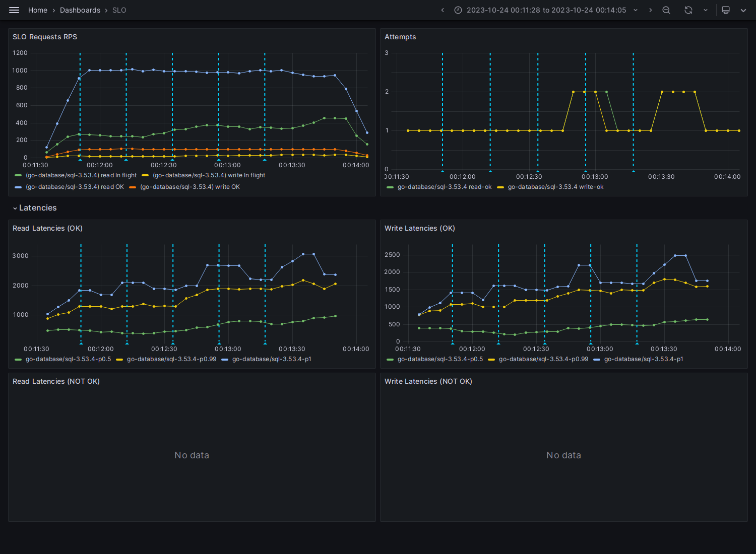Click first annotation marker in Write Latencies (OK)

coord(453,343)
